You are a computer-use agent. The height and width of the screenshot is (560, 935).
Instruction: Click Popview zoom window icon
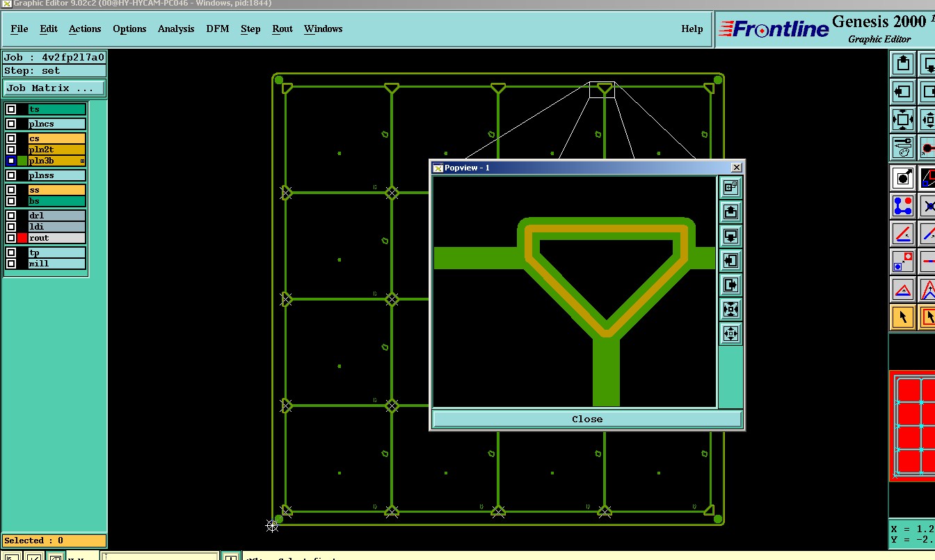[730, 188]
